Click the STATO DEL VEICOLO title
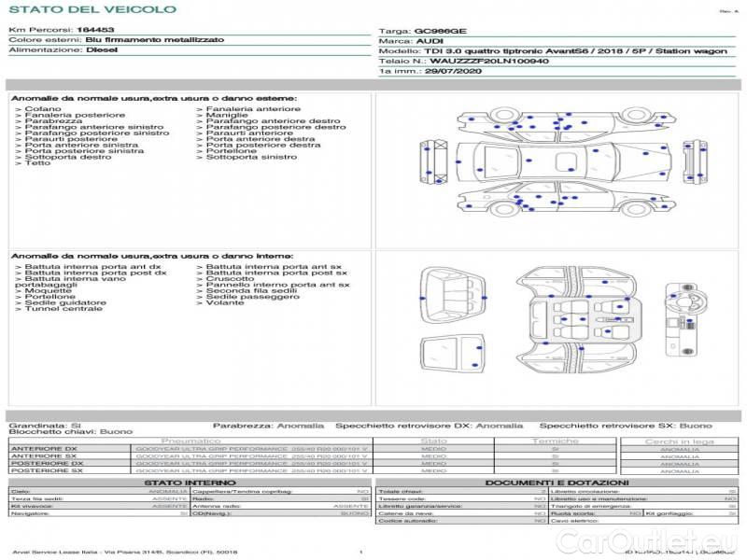The image size is (747, 560). click(x=92, y=9)
